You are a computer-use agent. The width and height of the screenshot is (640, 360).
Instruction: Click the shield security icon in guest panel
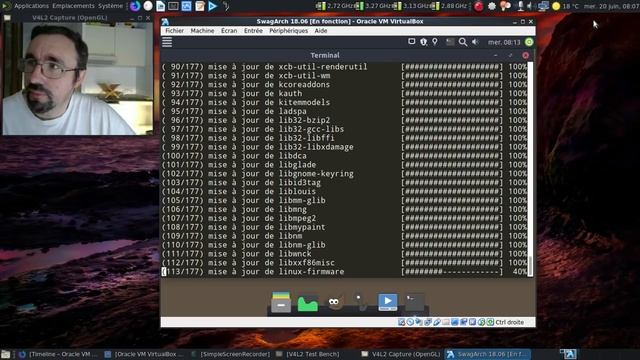[x=423, y=42]
